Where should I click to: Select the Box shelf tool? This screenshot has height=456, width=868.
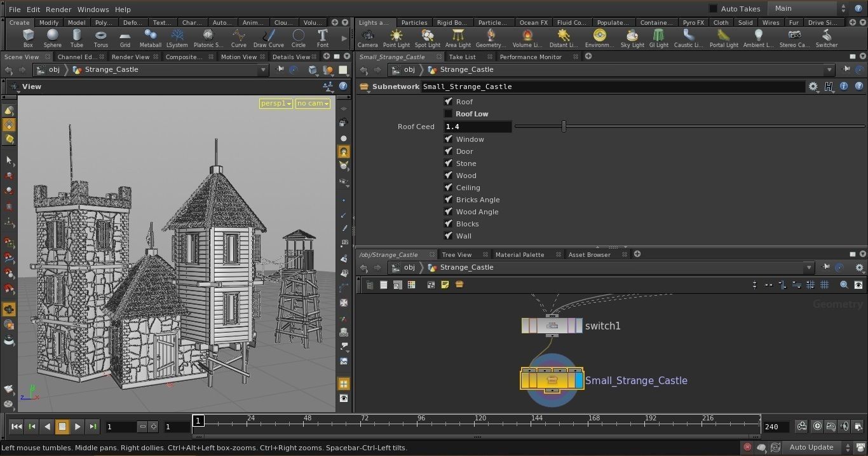(28, 38)
